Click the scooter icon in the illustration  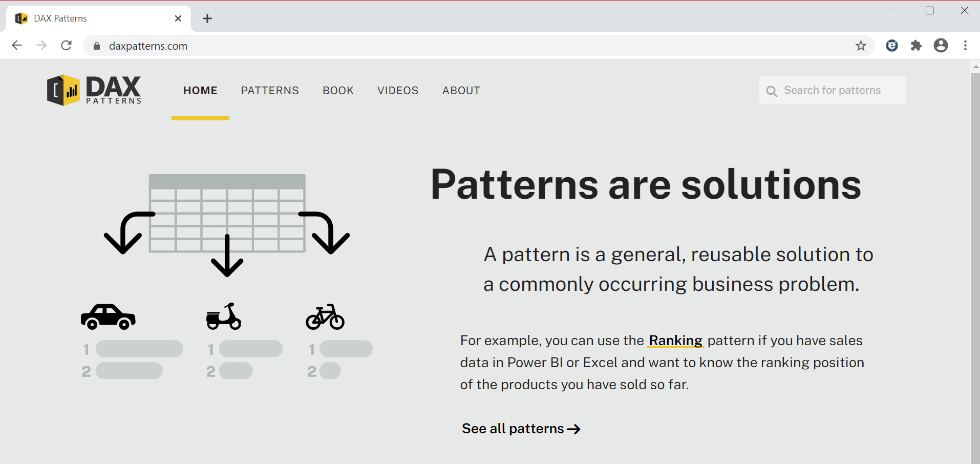tap(224, 317)
